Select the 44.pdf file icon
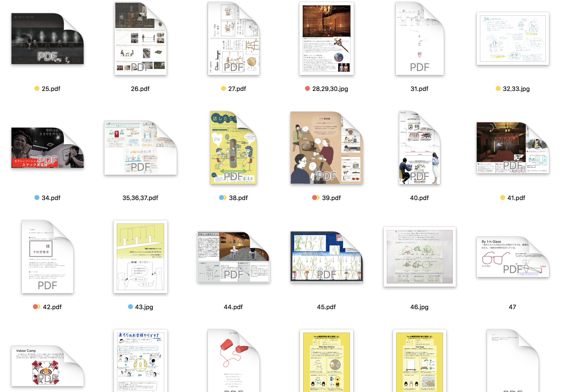 pos(233,257)
